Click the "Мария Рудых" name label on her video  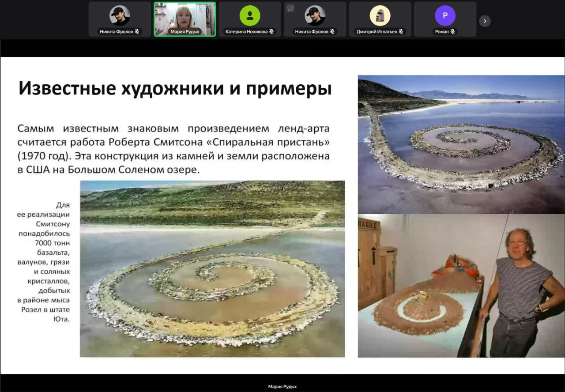(185, 32)
